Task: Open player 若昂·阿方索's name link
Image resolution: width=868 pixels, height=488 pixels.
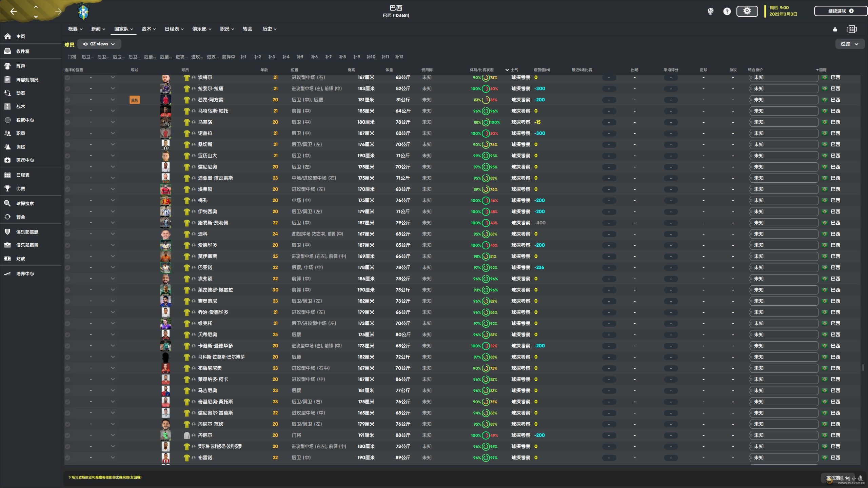Action: tap(211, 100)
